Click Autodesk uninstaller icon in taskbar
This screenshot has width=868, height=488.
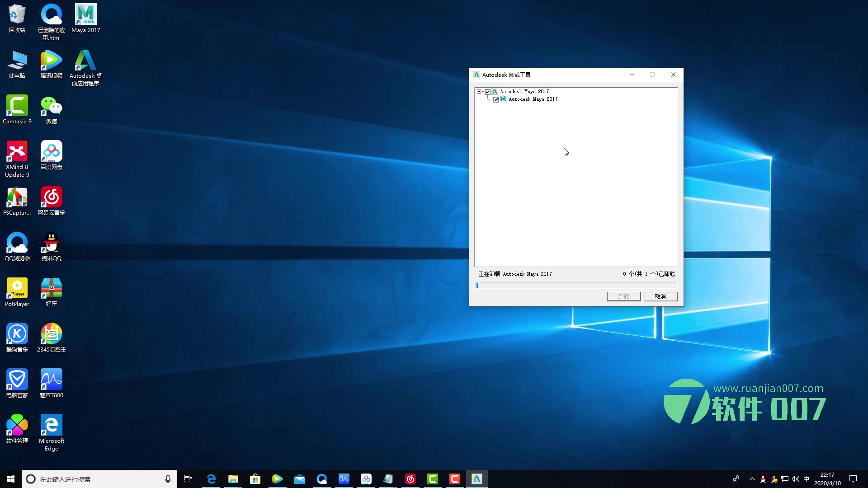tap(477, 479)
